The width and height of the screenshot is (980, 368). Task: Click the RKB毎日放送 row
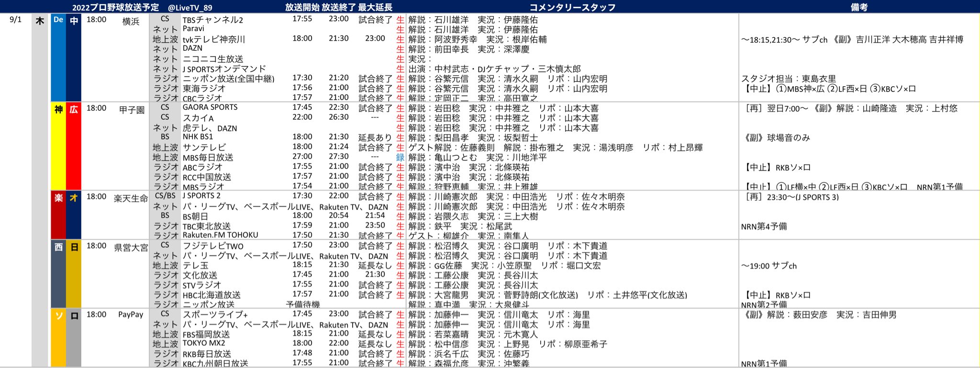207,354
